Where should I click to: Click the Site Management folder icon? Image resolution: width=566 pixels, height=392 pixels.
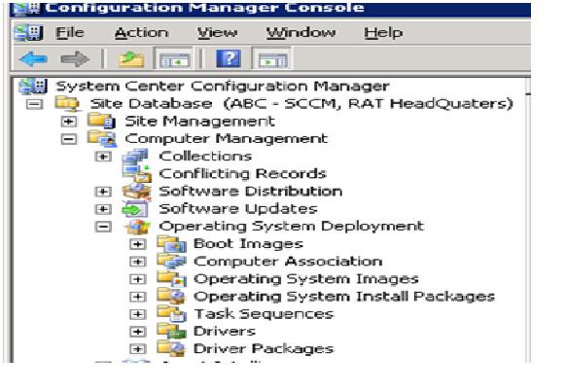102,121
